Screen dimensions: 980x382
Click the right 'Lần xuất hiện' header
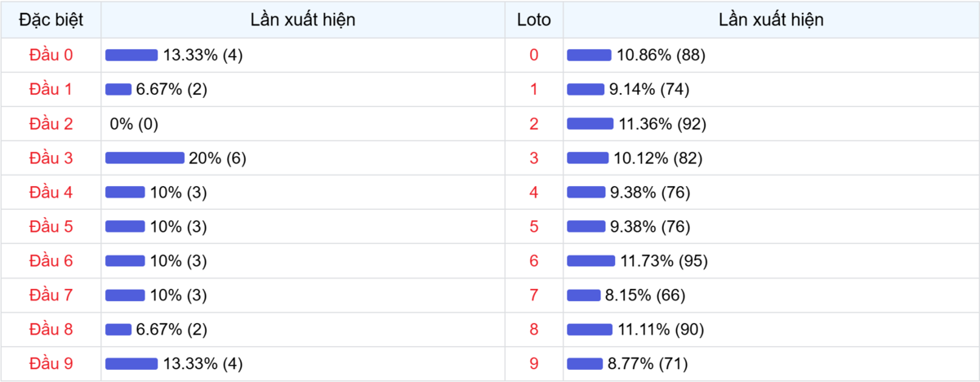(x=771, y=20)
